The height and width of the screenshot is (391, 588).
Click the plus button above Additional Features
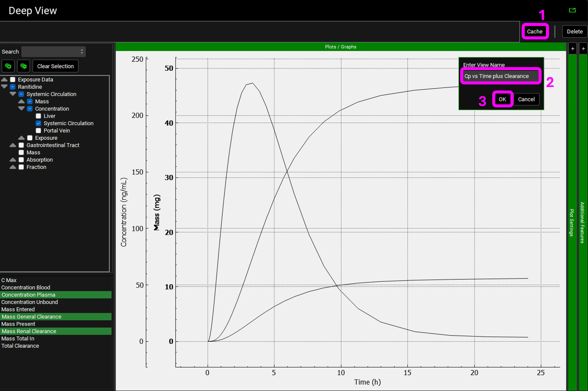(x=583, y=48)
